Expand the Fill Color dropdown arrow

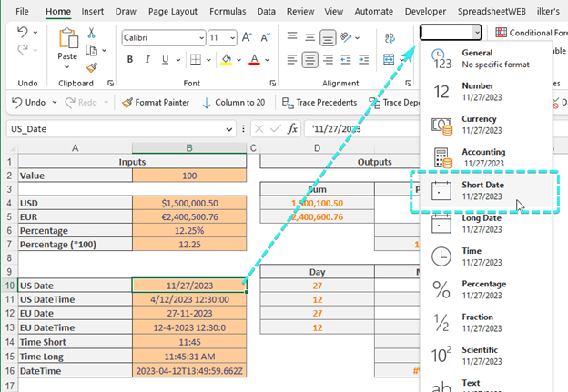coord(239,60)
